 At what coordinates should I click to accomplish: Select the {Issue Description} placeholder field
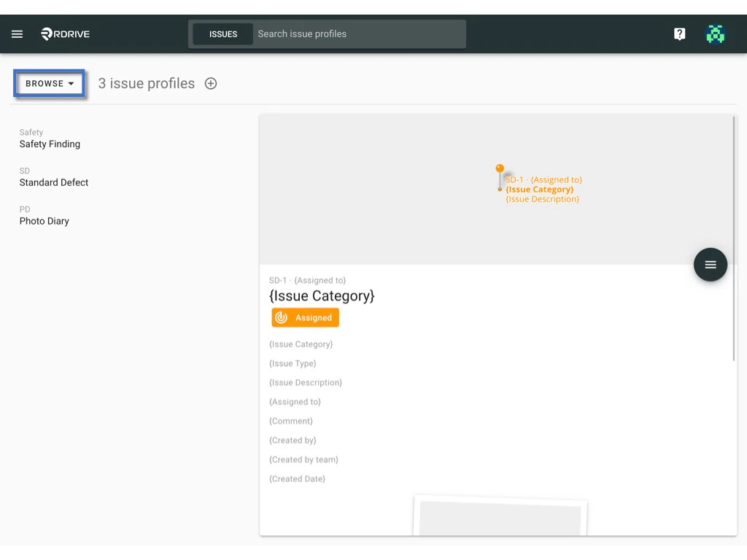(x=306, y=382)
